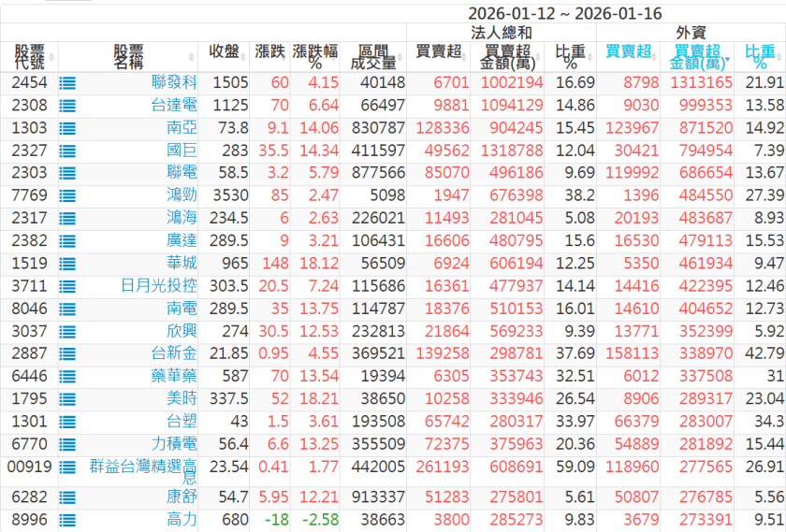Sort by the 收盤 column header
The height and width of the screenshot is (532, 786).
229,50
